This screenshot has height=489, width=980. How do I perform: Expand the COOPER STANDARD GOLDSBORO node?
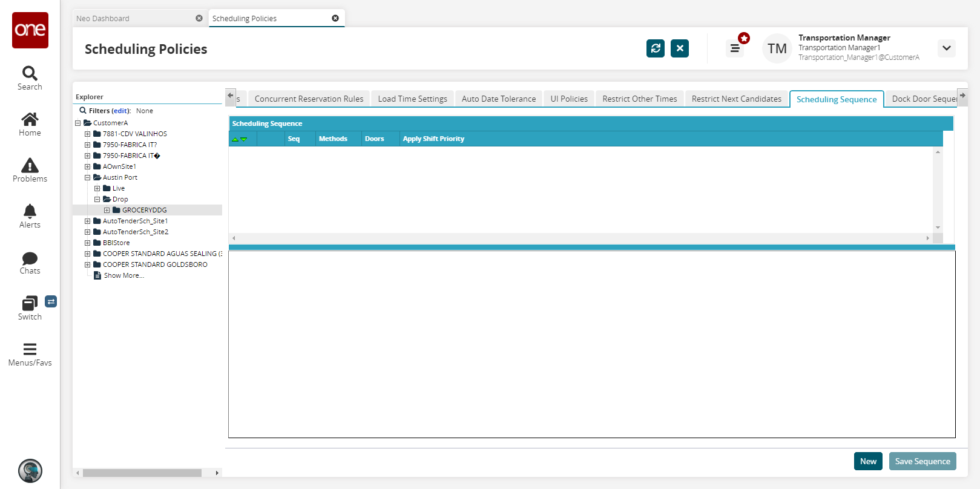coord(87,264)
